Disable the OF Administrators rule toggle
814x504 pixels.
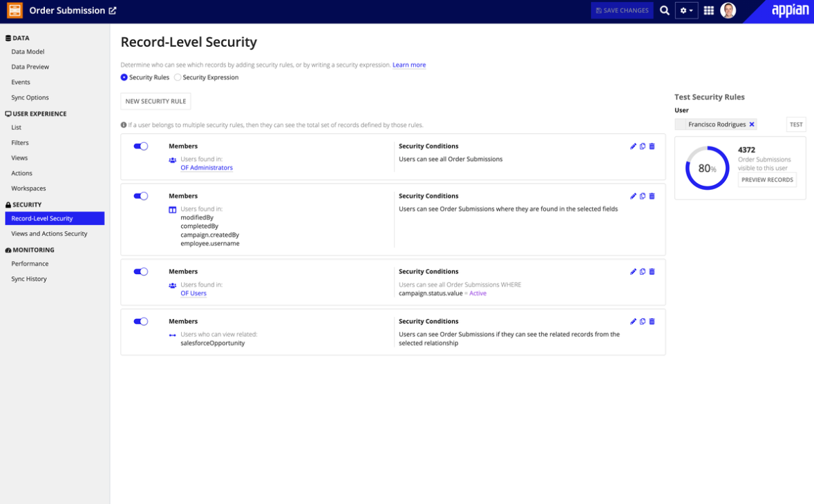[141, 146]
